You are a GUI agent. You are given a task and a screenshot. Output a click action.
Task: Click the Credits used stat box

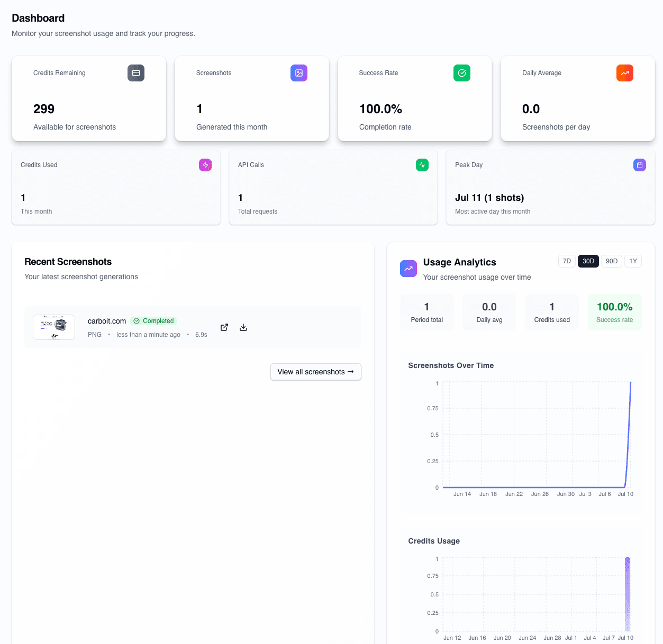pyautogui.click(x=552, y=312)
